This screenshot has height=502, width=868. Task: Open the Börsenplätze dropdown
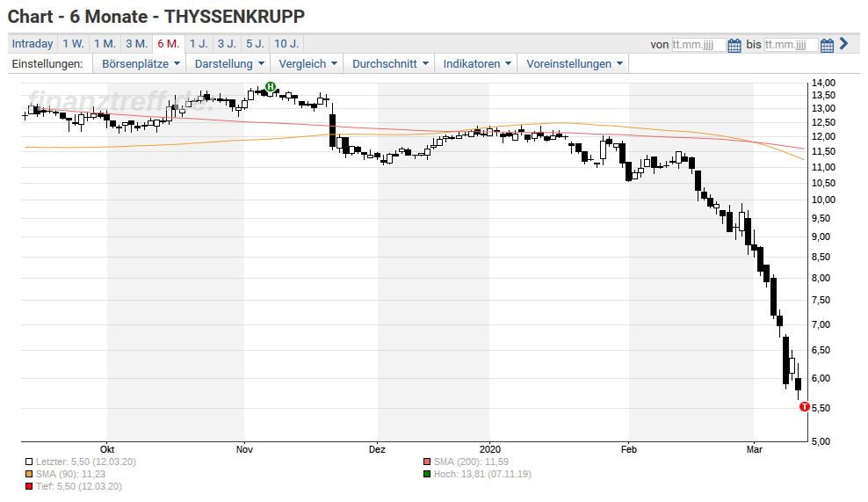coord(141,63)
